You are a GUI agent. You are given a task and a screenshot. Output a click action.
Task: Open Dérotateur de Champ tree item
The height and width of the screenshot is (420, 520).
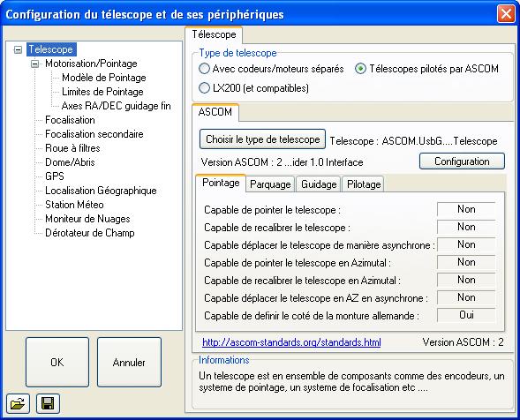pos(89,233)
